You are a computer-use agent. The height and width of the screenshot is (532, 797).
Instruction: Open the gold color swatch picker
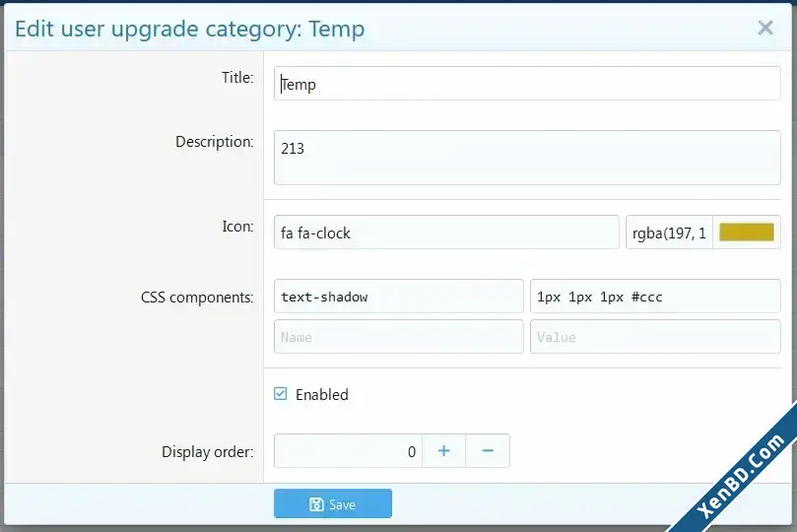pyautogui.click(x=747, y=233)
